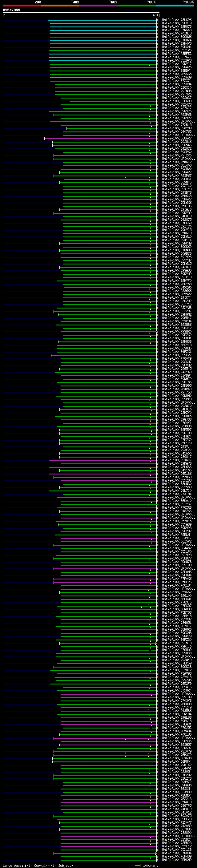Click hit label UniRef100_Q5NAT8
Screen dimensions: 197x868
(x=177, y=802)
